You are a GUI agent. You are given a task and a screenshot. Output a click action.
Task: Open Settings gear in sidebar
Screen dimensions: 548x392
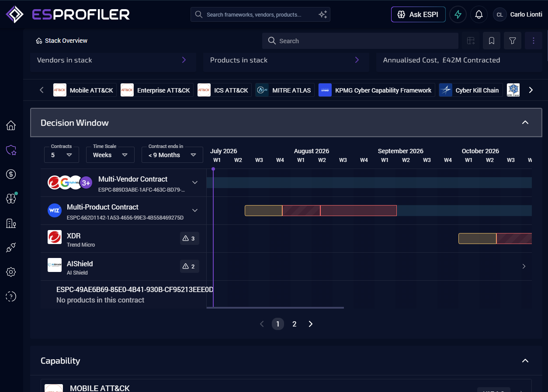coord(11,272)
